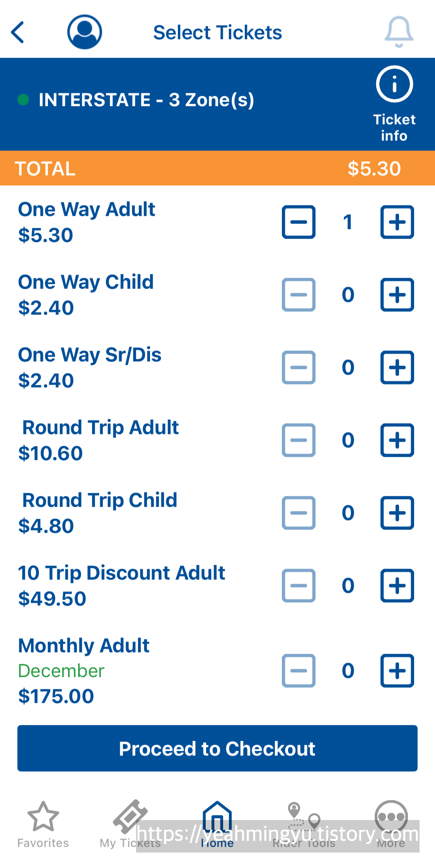Tap Proceed to Checkout button
The height and width of the screenshot is (868, 435).
point(217,748)
